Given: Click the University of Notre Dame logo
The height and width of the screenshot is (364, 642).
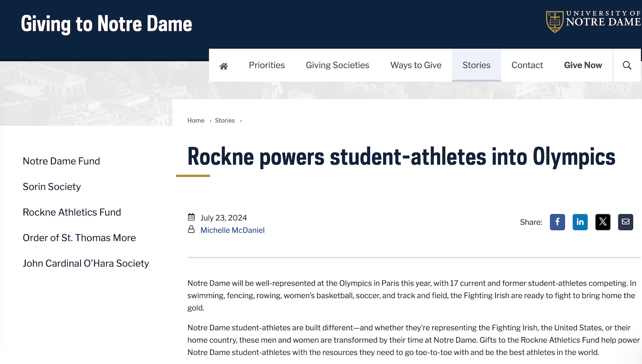Looking at the screenshot, I should [x=593, y=21].
